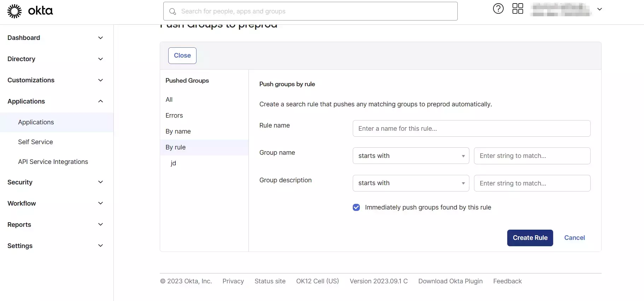This screenshot has width=644, height=301.
Task: Click the Create Rule button
Action: coord(530,238)
